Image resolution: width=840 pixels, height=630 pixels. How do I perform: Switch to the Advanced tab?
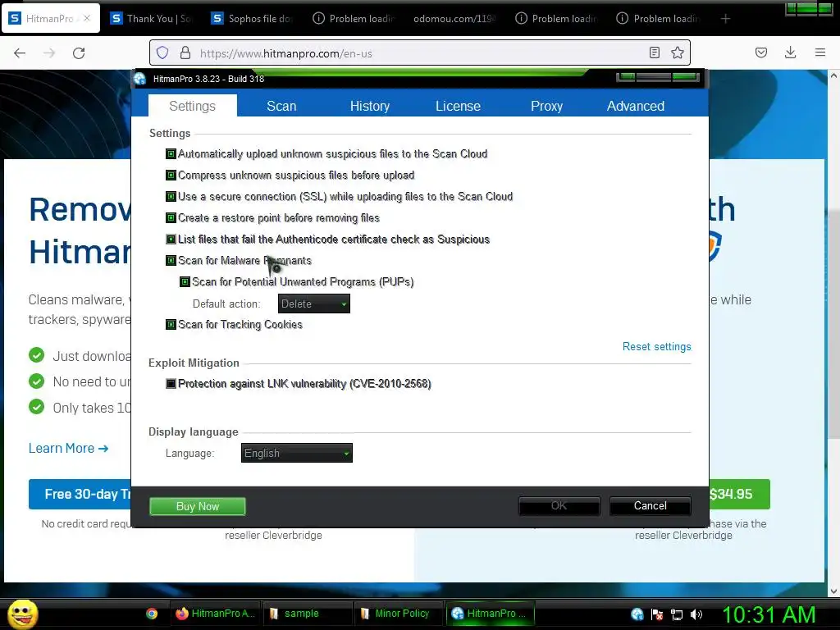(x=636, y=106)
